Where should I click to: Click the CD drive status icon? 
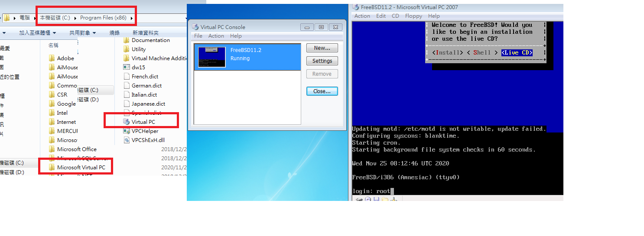(368, 199)
